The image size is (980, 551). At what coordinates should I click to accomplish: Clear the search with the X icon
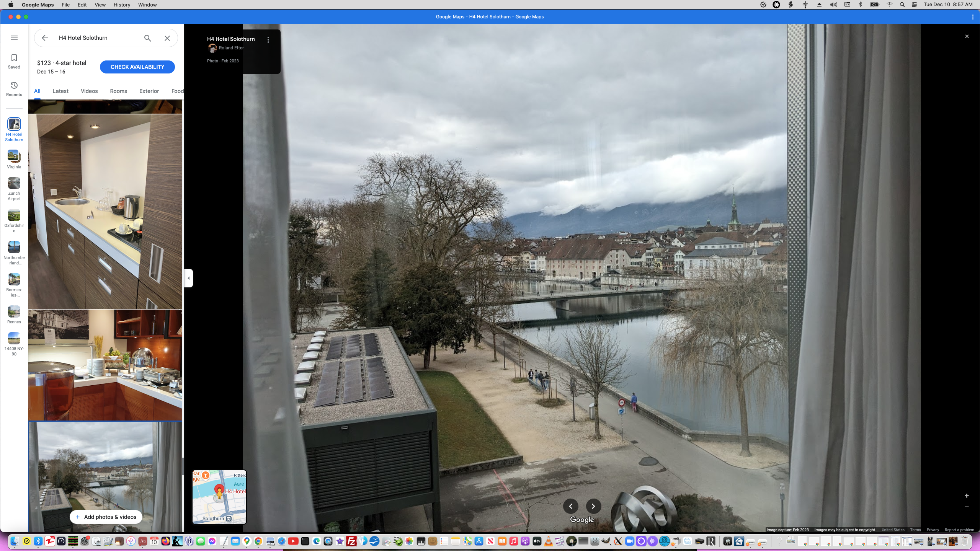point(167,38)
